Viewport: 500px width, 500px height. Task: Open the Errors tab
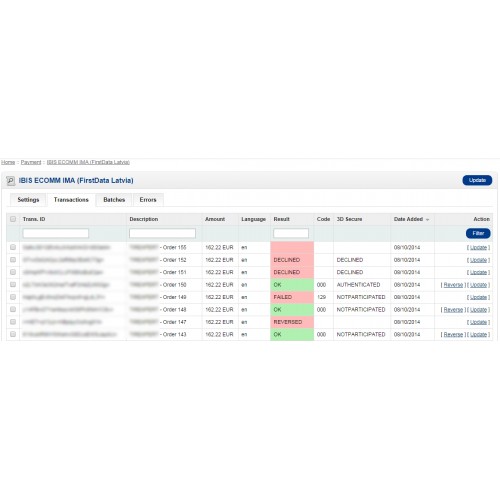click(x=148, y=200)
